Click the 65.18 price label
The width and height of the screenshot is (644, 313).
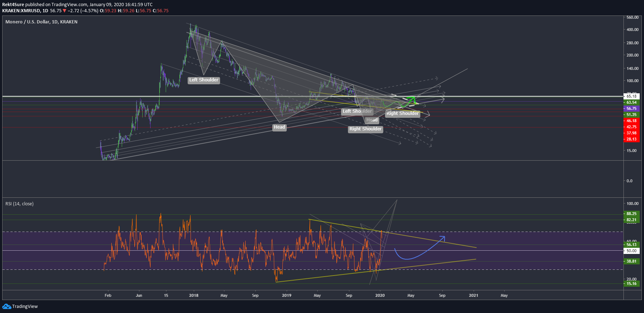631,96
